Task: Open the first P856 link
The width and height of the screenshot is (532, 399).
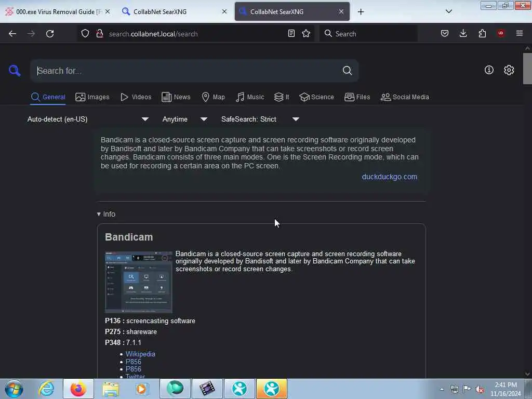Action: click(x=134, y=362)
